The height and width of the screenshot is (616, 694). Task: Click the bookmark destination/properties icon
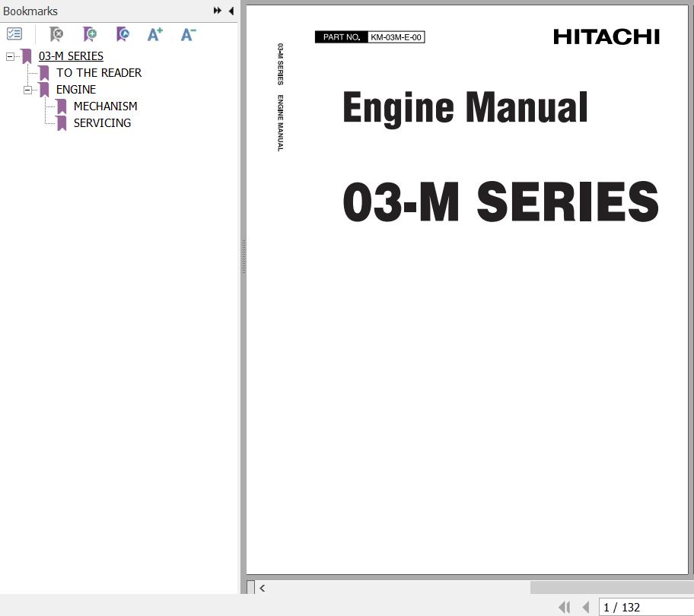click(123, 34)
